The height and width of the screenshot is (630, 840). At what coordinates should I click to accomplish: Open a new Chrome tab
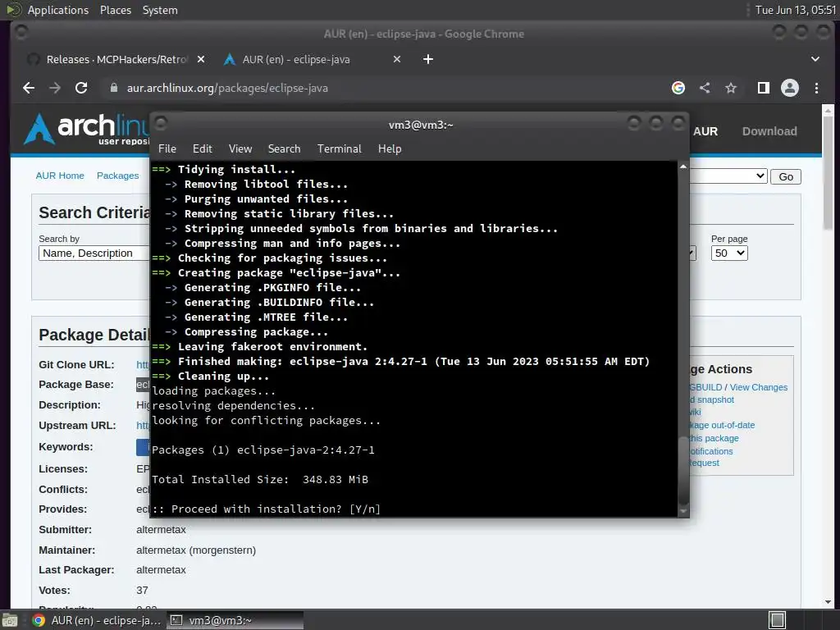(428, 59)
